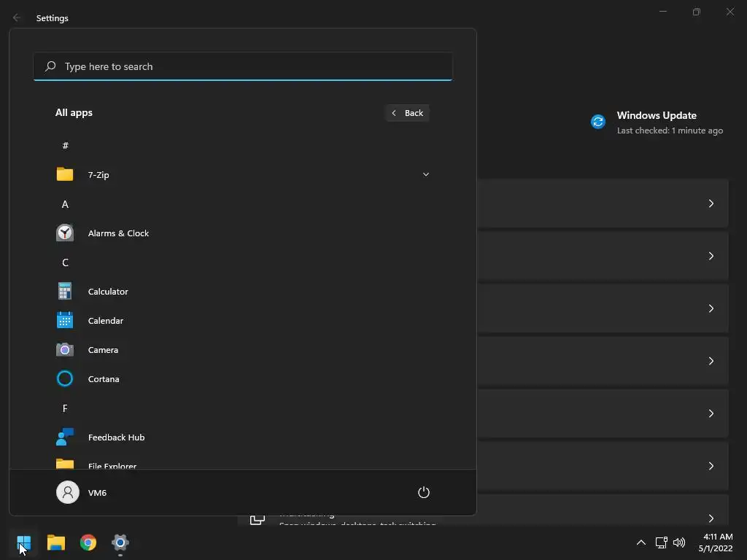Screen dimensions: 747x560
Task: Open the sixth Settings row chevron
Action: coord(711,465)
